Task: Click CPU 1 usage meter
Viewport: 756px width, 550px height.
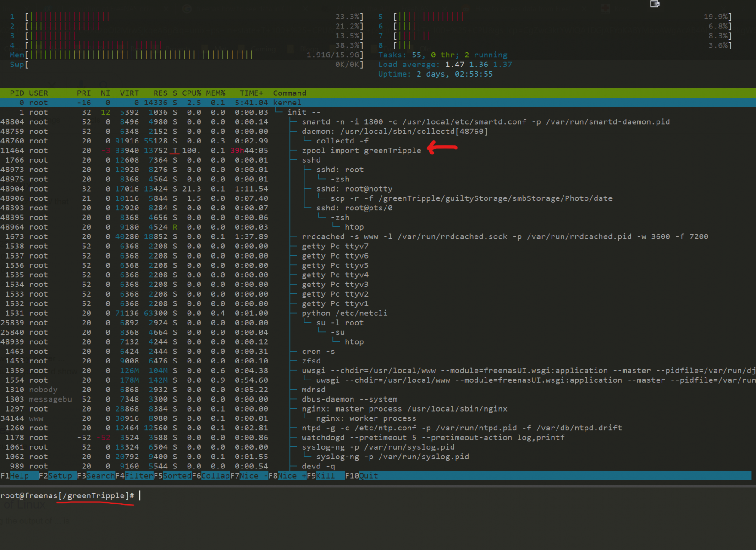Action: (x=187, y=17)
